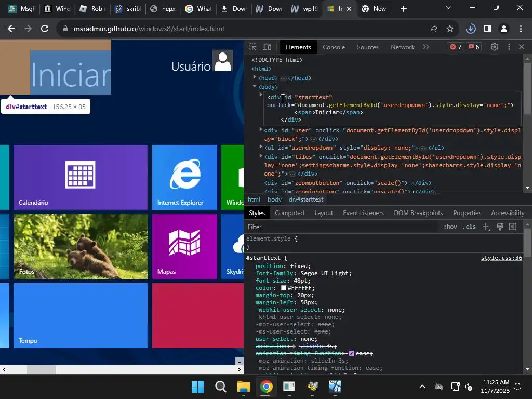Show hidden tray icons chevron
The image size is (532, 399).
(422, 387)
